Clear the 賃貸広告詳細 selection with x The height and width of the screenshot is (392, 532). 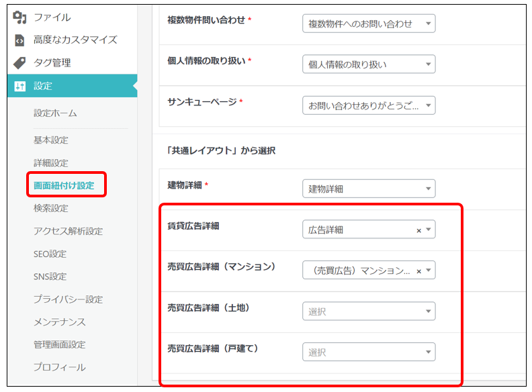click(x=418, y=230)
